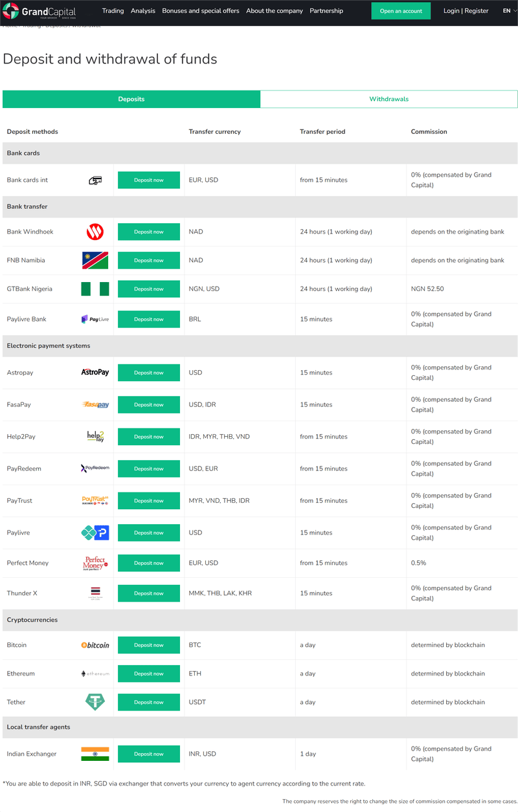
Task: Switch to the Deposits tab
Action: 131,99
